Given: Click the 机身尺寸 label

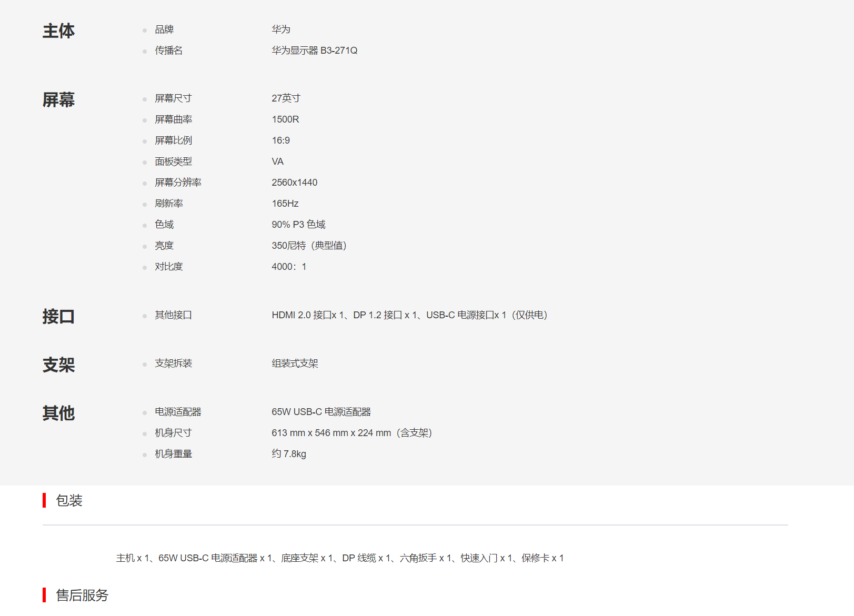Looking at the screenshot, I should point(173,433).
